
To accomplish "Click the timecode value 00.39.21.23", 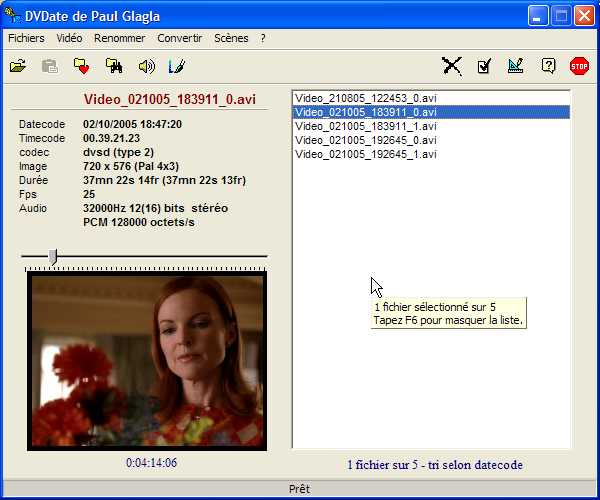I will pyautogui.click(x=111, y=138).
